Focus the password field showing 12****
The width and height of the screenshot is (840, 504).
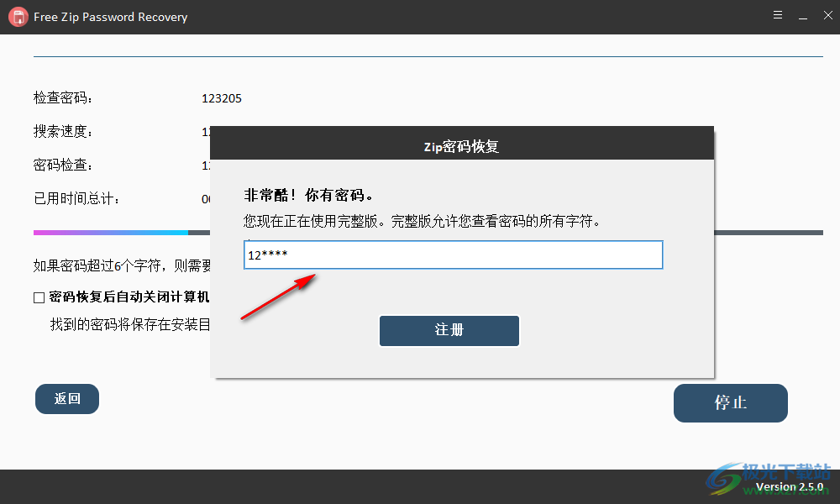coord(454,255)
